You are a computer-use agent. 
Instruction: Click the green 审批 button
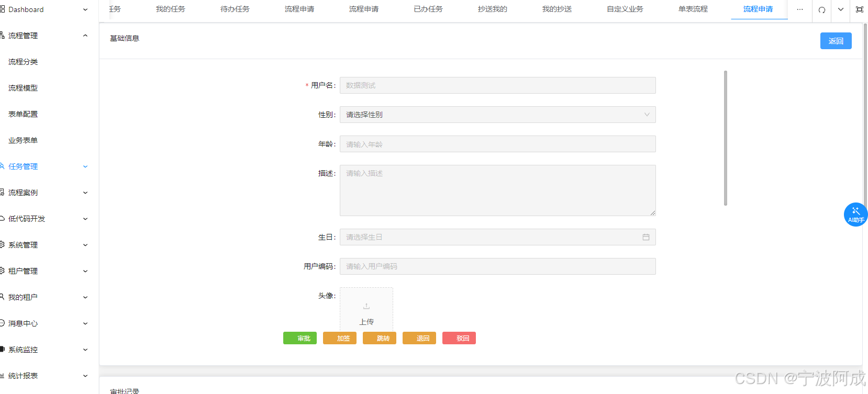click(300, 338)
